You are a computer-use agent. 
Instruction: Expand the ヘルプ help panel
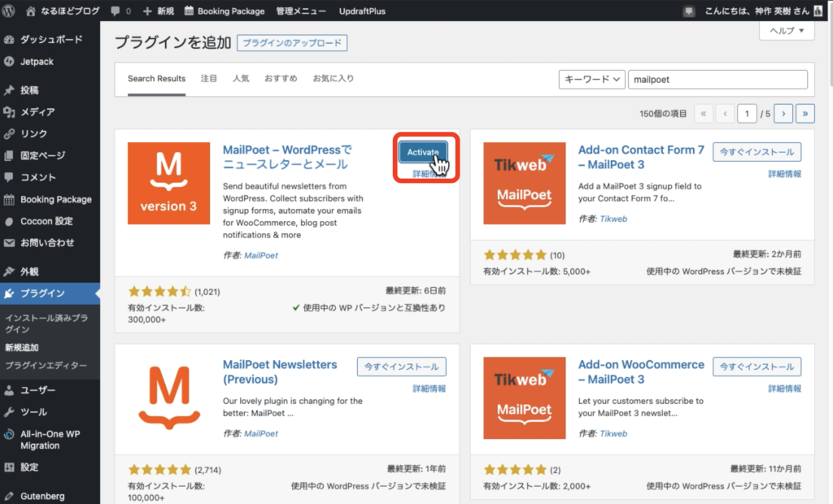click(787, 31)
